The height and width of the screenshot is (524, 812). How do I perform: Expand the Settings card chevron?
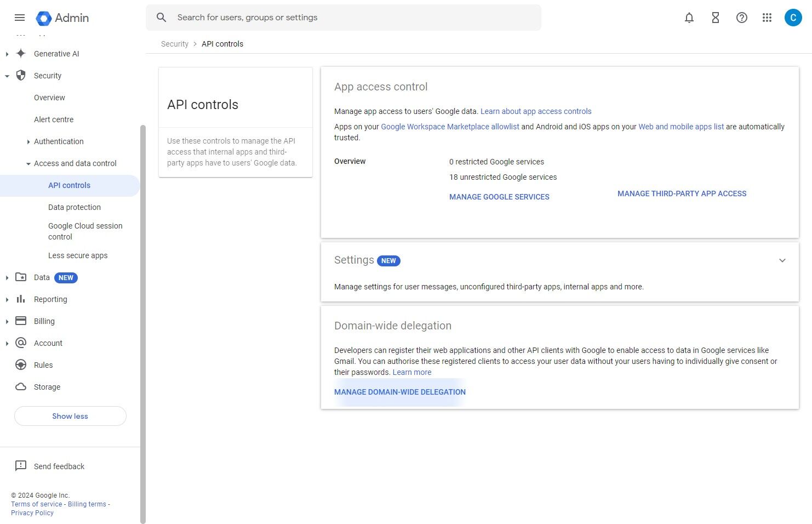click(782, 260)
